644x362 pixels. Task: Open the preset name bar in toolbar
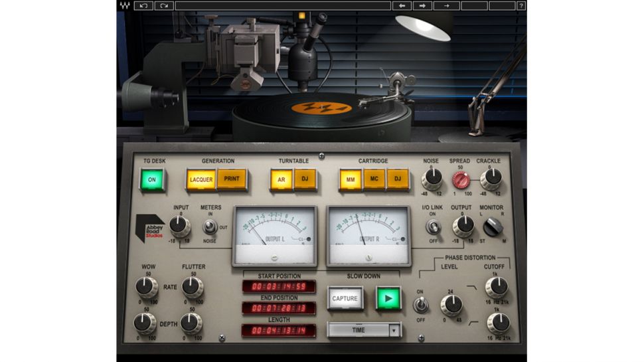point(282,5)
